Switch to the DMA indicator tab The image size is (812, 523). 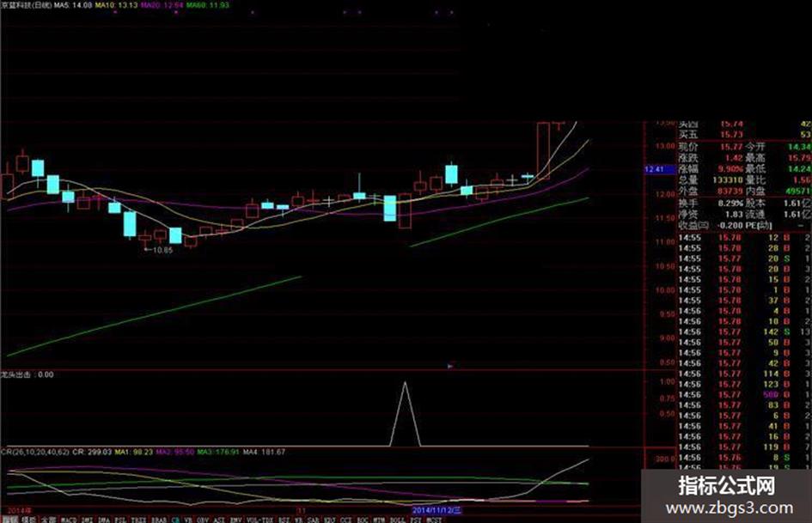[104, 520]
